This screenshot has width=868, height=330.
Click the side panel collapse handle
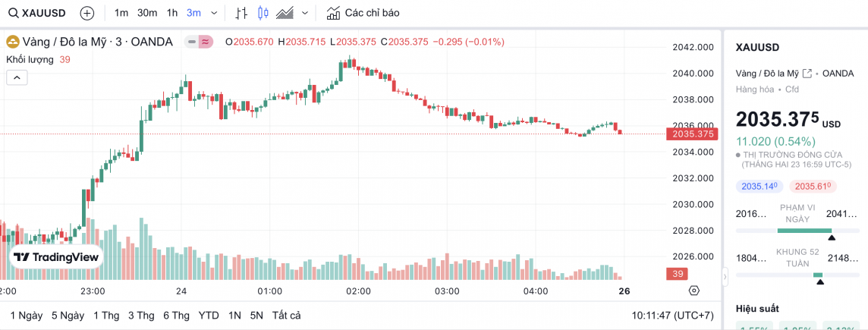[724, 279]
